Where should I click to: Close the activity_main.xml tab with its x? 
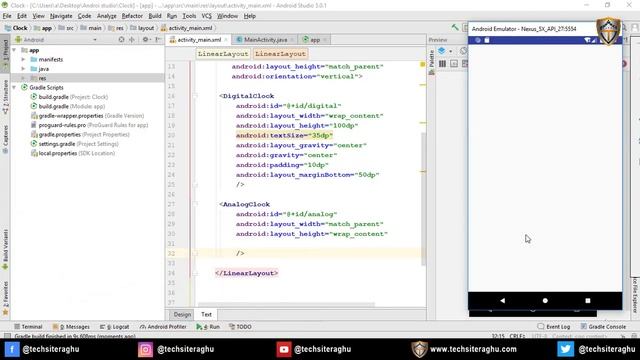[x=226, y=40]
